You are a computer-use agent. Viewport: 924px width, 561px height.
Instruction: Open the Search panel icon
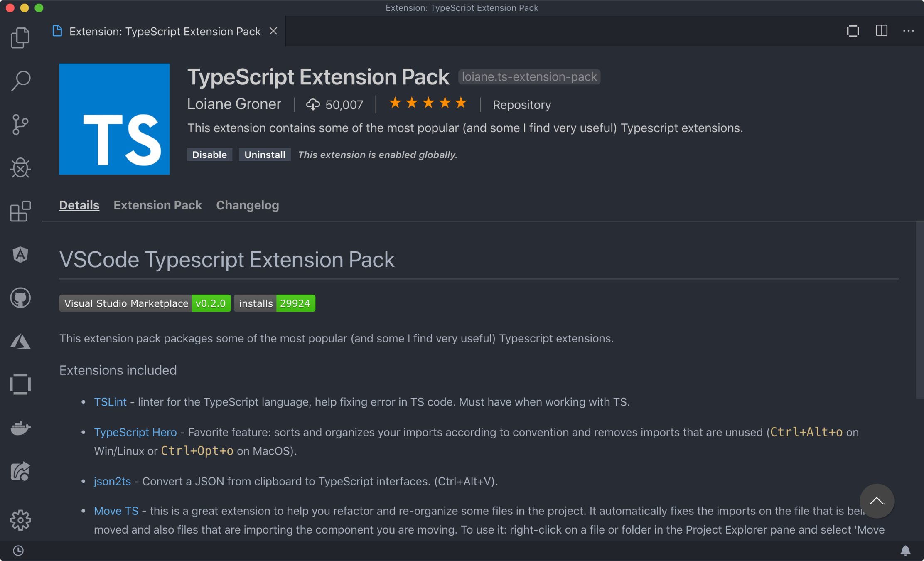(20, 81)
